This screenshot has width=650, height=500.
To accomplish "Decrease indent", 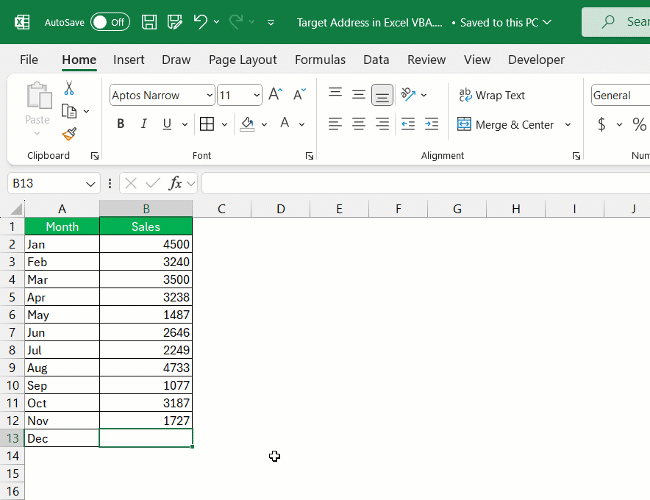I will (408, 124).
